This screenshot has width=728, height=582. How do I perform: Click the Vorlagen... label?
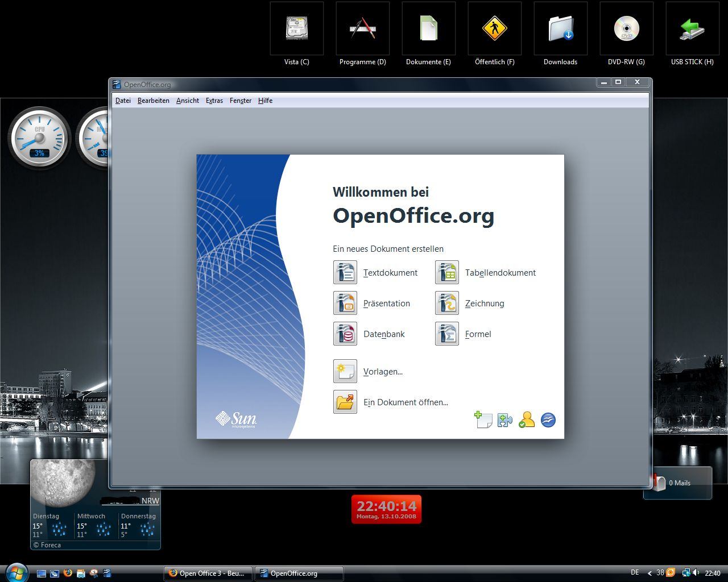point(383,372)
